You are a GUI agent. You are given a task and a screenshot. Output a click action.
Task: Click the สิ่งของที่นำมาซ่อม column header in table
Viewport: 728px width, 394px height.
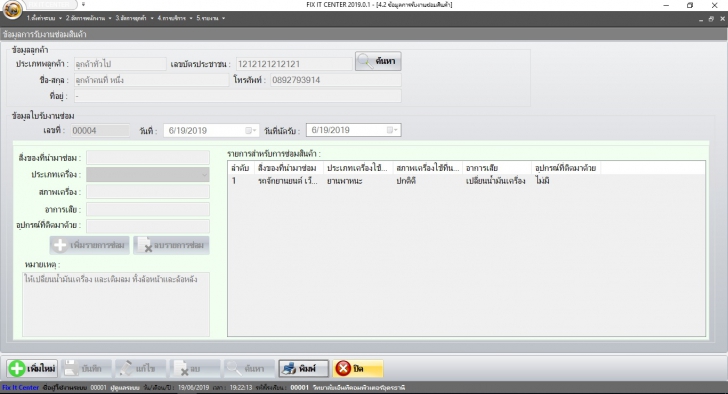288,168
